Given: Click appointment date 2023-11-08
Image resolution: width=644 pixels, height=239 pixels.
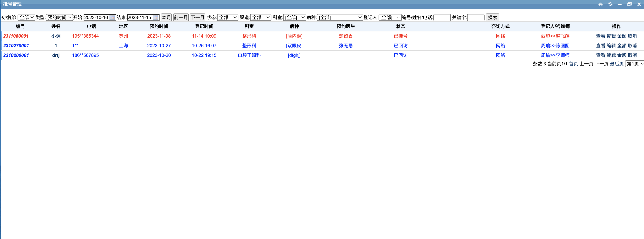Looking at the screenshot, I should (159, 36).
